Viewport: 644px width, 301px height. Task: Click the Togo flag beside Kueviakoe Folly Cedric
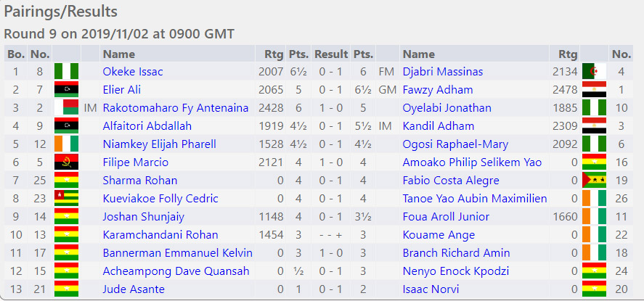click(66, 199)
